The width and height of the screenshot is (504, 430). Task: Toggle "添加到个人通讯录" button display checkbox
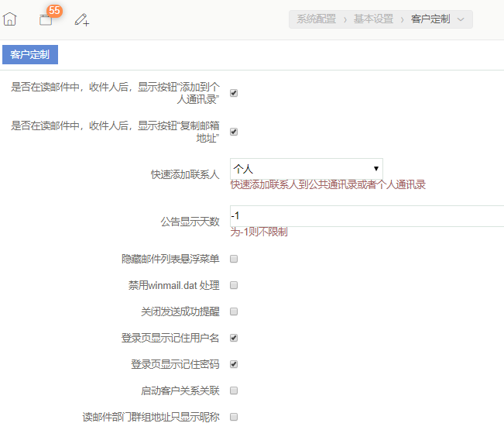(x=234, y=93)
